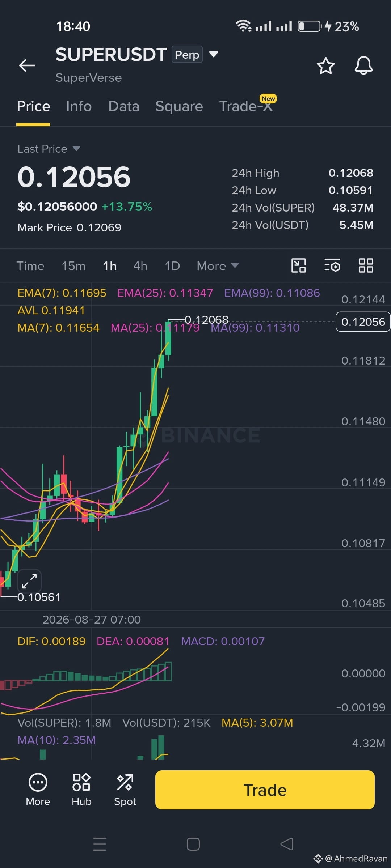Tap the @AhmedRavan watermark handle
Screen dimensions: 391x868
[x=356, y=859]
